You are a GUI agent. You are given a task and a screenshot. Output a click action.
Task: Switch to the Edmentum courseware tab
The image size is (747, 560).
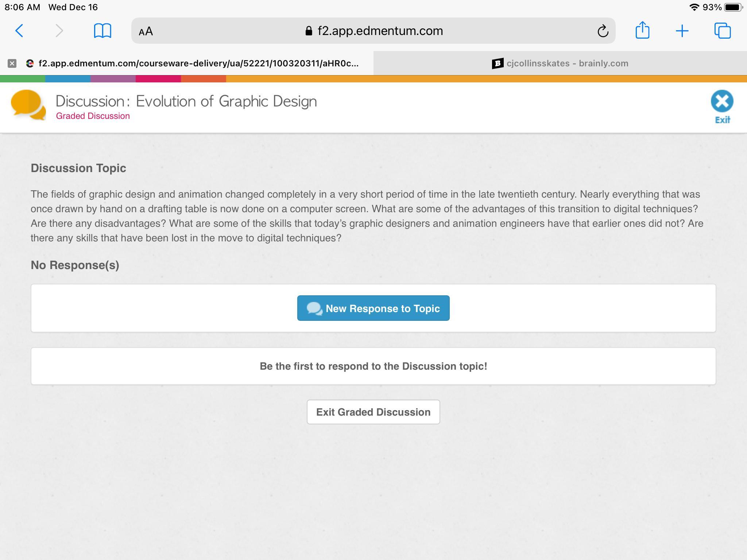(x=198, y=63)
